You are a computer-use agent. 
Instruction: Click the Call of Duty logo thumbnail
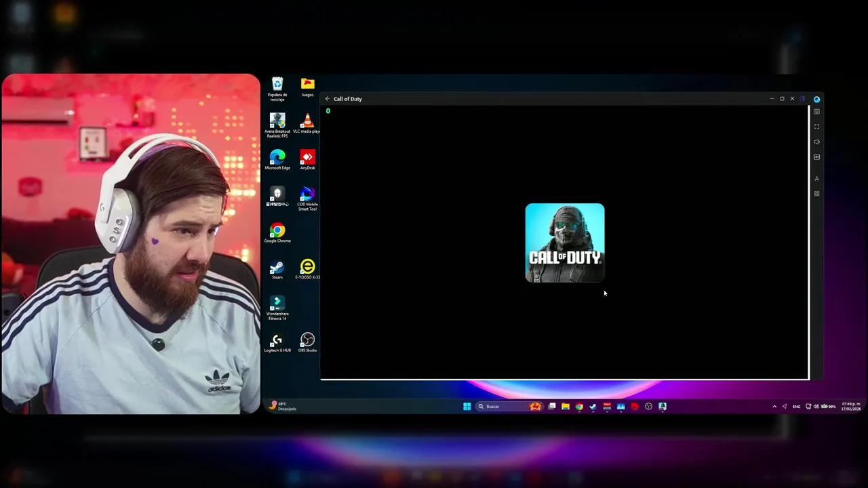click(x=565, y=243)
